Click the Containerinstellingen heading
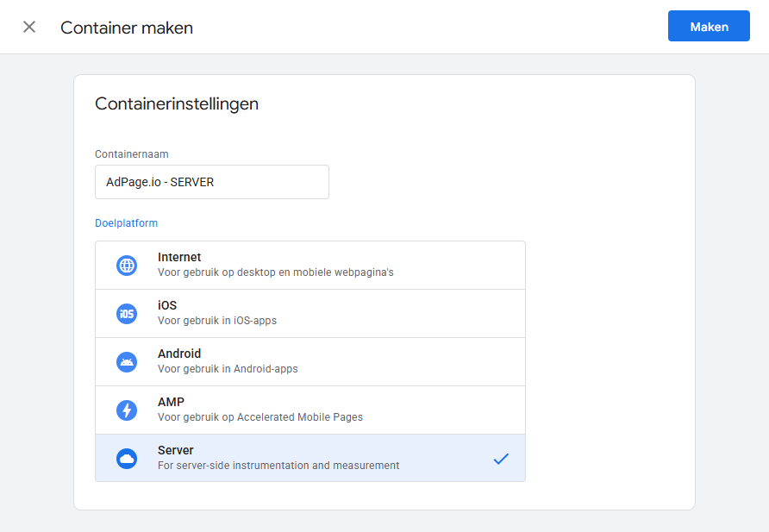 pyautogui.click(x=177, y=103)
